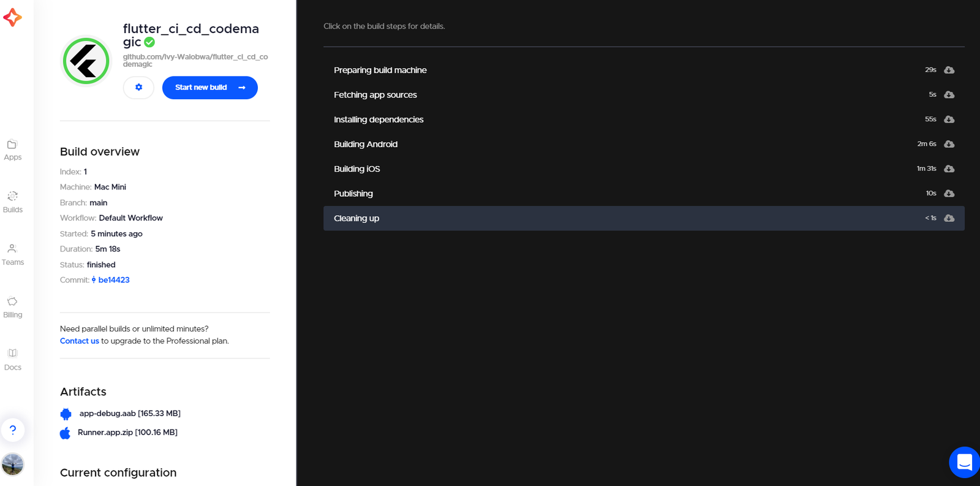Download the Building Android step log
980x486 pixels.
pyautogui.click(x=949, y=144)
